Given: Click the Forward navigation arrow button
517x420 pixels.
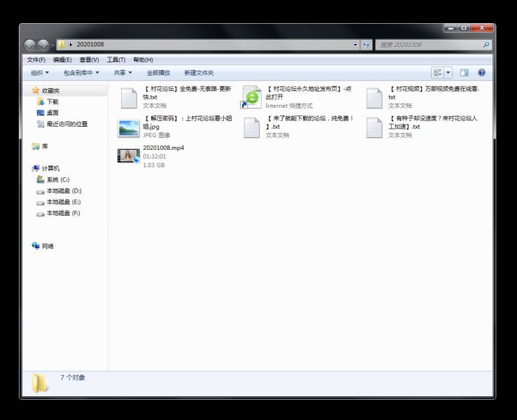Looking at the screenshot, I should tap(43, 45).
